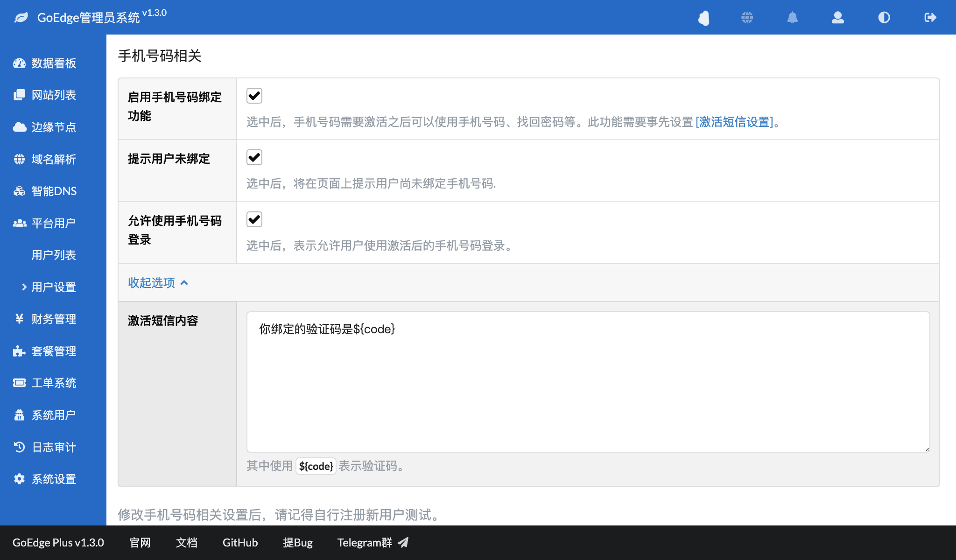Screen dimensions: 956x560
Task: Uncheck 启用手机号码绑定功能 checkbox
Action: coord(254,96)
